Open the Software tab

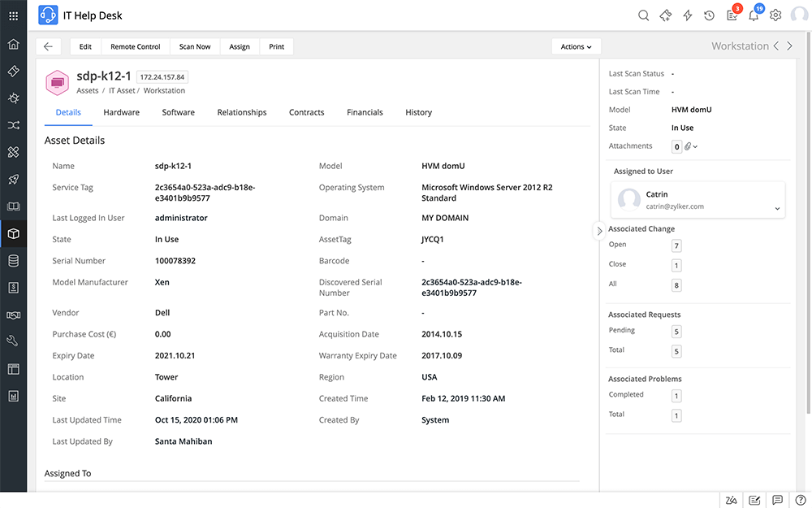pyautogui.click(x=178, y=112)
